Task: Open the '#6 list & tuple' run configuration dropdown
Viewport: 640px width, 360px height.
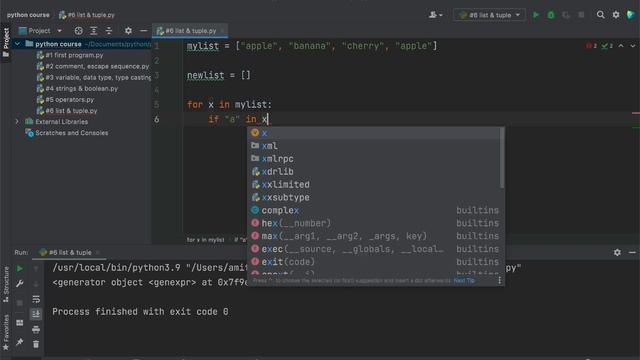Action: pyautogui.click(x=489, y=15)
